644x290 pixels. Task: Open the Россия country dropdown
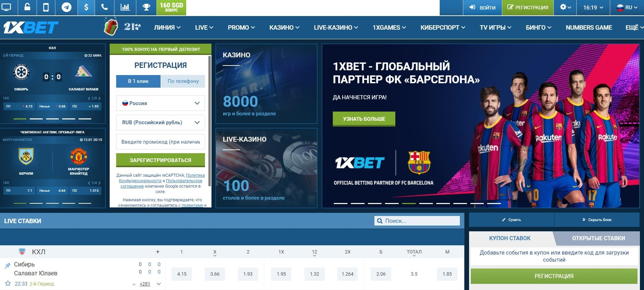pyautogui.click(x=161, y=103)
